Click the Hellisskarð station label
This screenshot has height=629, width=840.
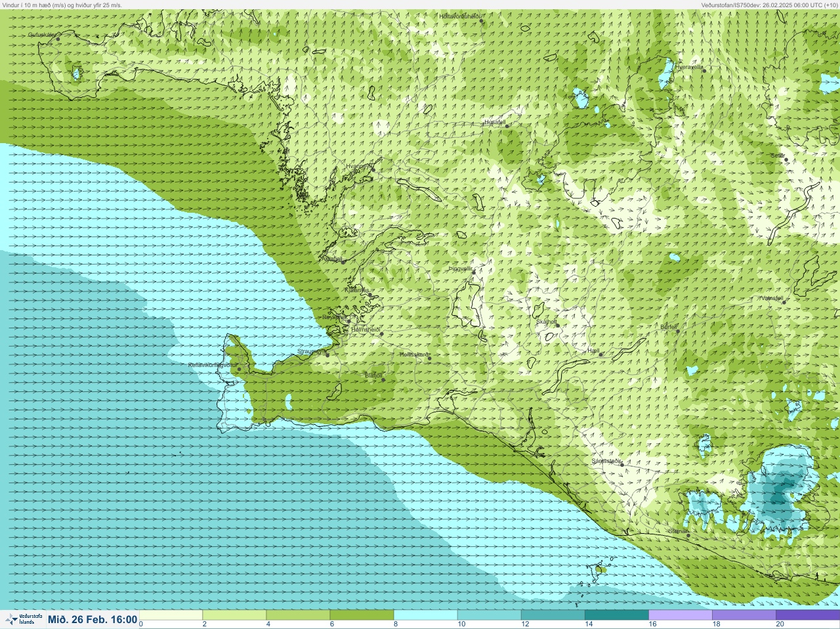414,355
